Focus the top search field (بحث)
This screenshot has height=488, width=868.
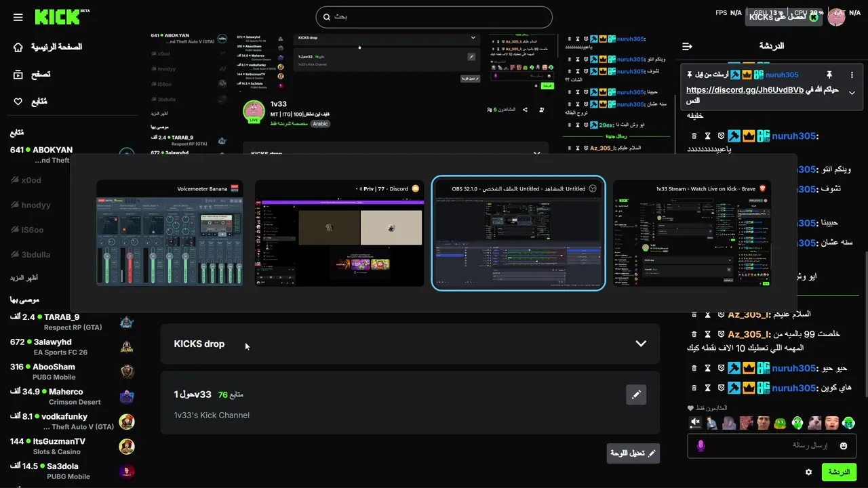[x=434, y=17]
